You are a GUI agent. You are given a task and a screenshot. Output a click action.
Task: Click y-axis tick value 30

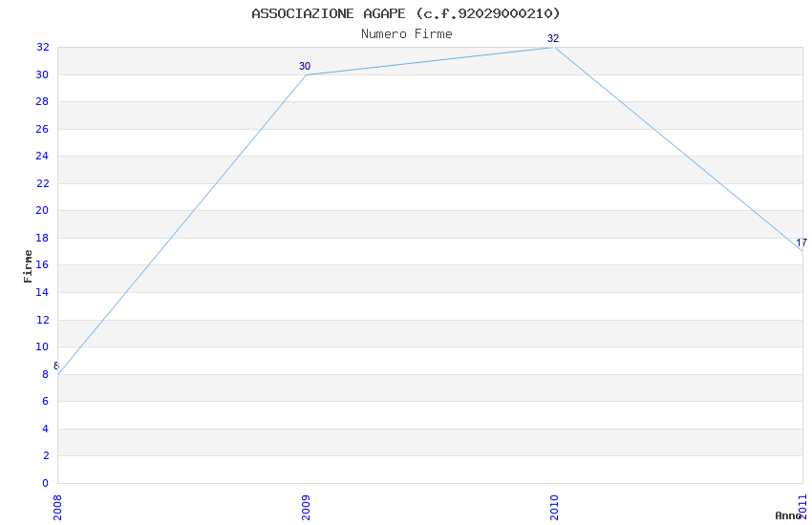point(42,74)
